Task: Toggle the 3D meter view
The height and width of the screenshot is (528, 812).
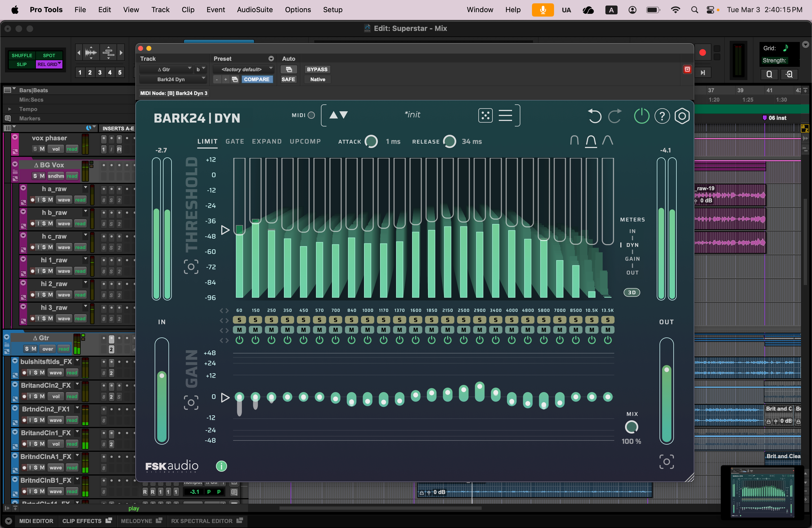Action: point(632,292)
